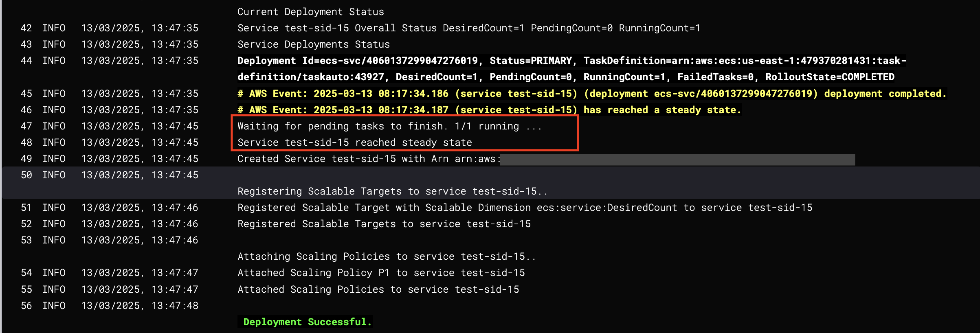980x333 pixels.
Task: Click the INFO level label on line 56
Action: click(54, 306)
